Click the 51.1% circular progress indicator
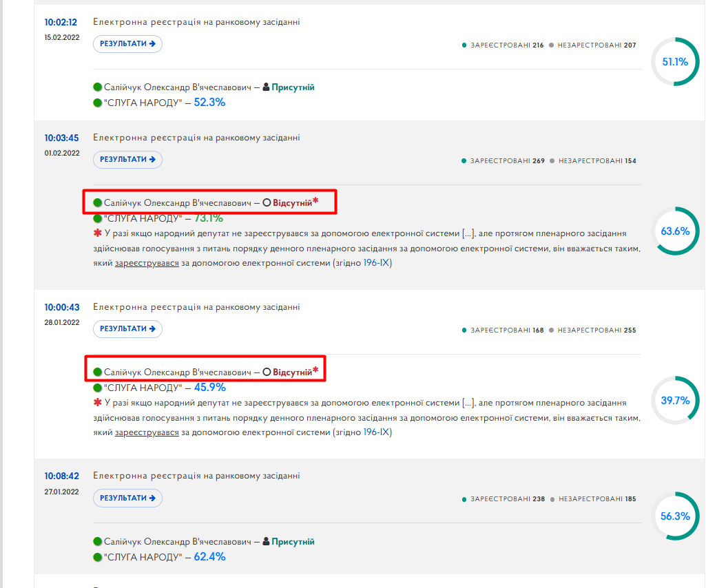706x588 pixels. [675, 62]
